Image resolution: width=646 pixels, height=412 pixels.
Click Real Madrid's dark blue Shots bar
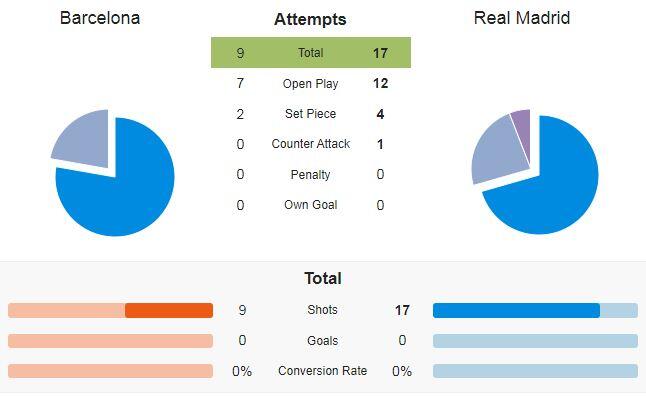(x=516, y=310)
